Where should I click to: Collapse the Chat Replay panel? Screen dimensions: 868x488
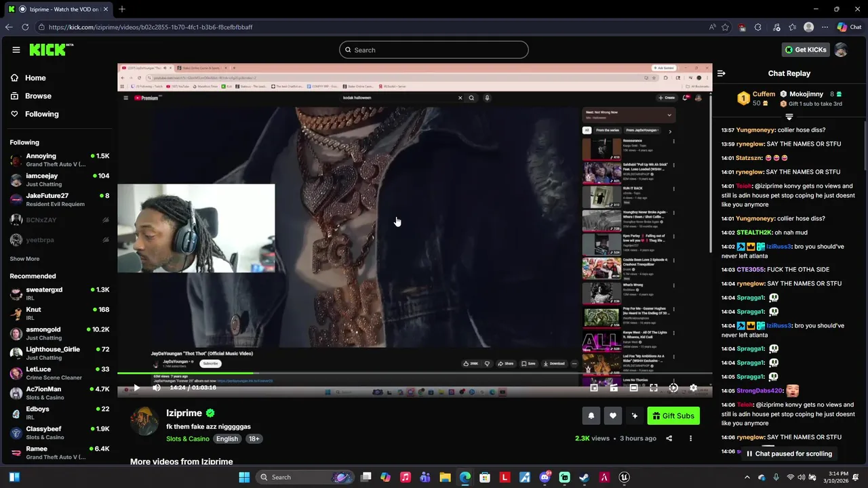pyautogui.click(x=721, y=73)
